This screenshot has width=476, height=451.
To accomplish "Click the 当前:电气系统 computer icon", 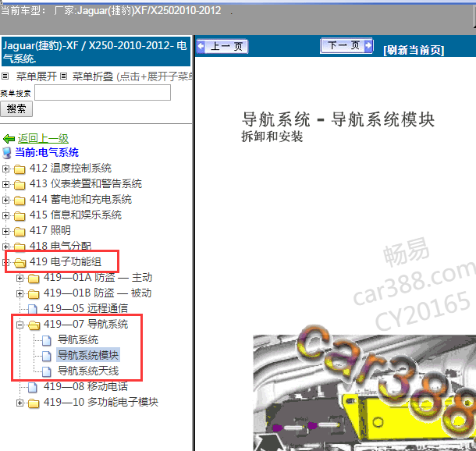I will [7, 153].
